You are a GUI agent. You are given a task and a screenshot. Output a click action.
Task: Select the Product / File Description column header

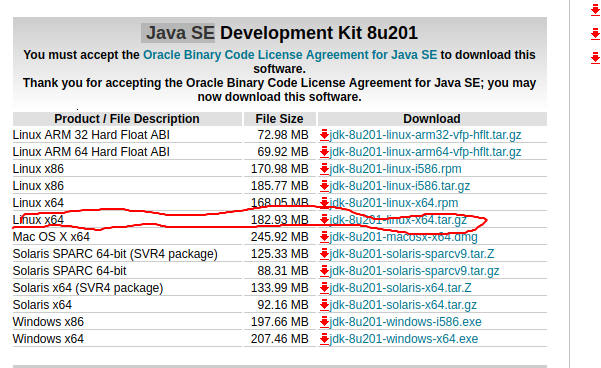pyautogui.click(x=127, y=119)
